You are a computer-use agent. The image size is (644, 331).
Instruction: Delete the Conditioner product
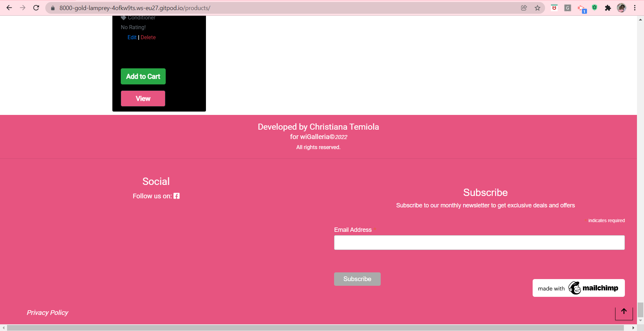tap(148, 37)
